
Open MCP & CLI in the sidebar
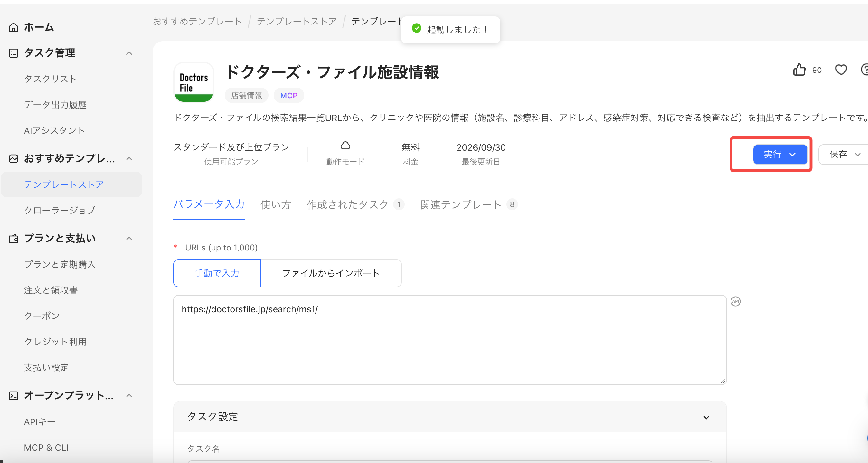point(46,448)
